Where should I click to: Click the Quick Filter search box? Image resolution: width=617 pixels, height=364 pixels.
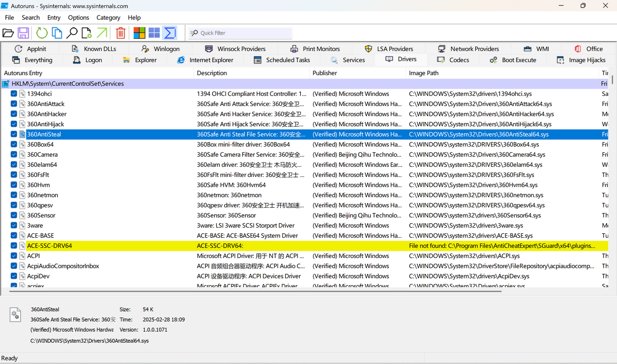240,33
